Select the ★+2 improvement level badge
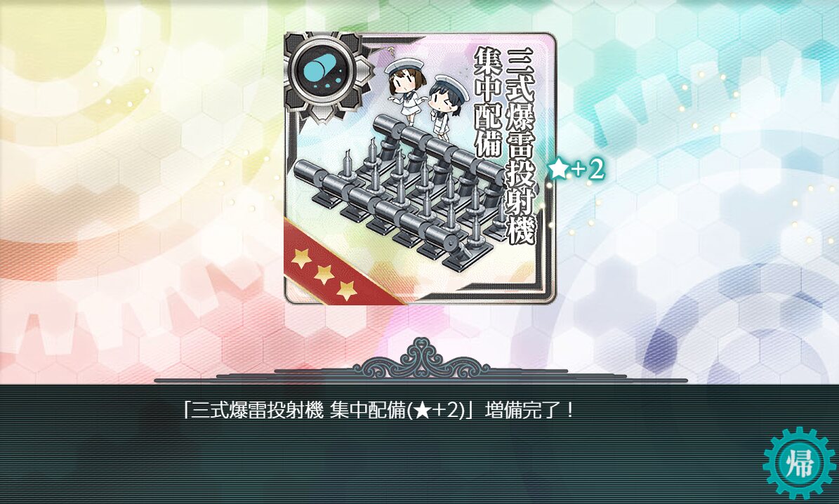The image size is (839, 504). 576,170
